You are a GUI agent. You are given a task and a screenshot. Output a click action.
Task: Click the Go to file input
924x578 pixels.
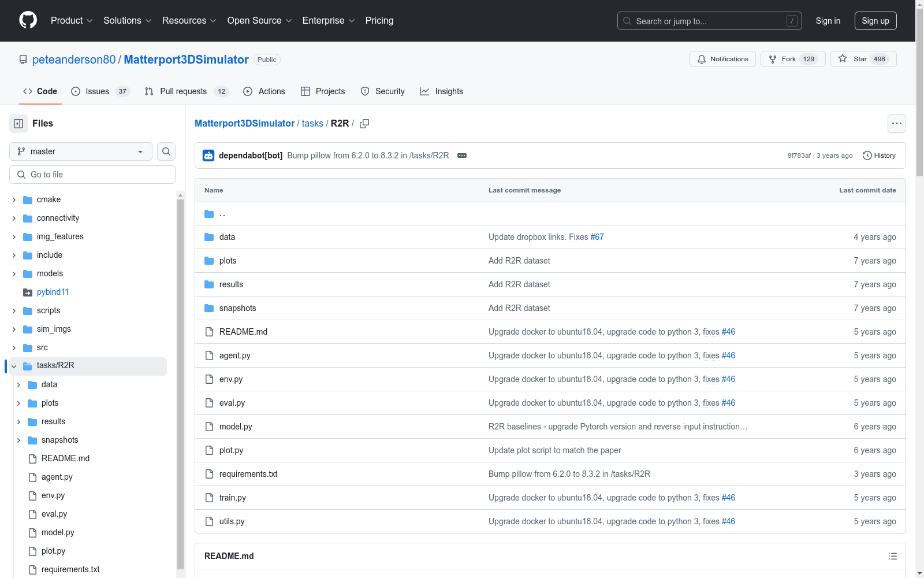pos(92,175)
